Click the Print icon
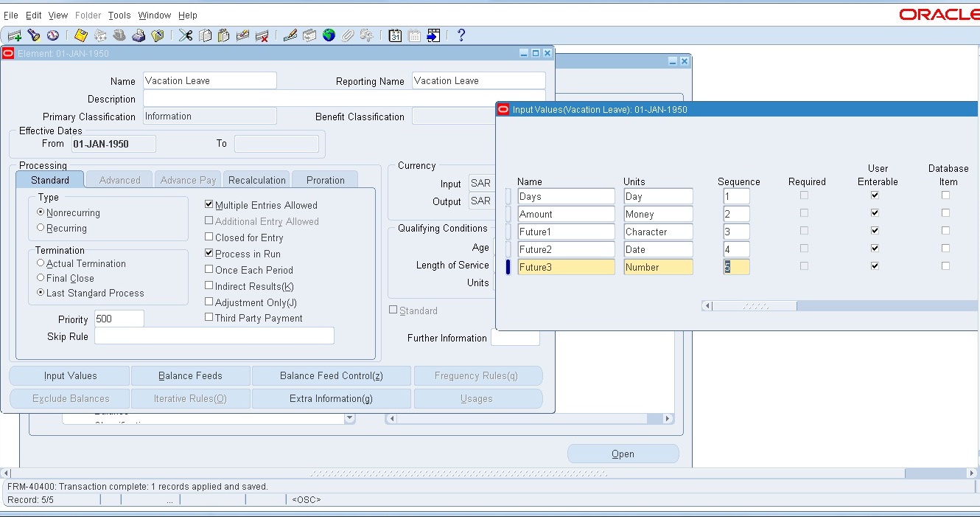 (137, 35)
